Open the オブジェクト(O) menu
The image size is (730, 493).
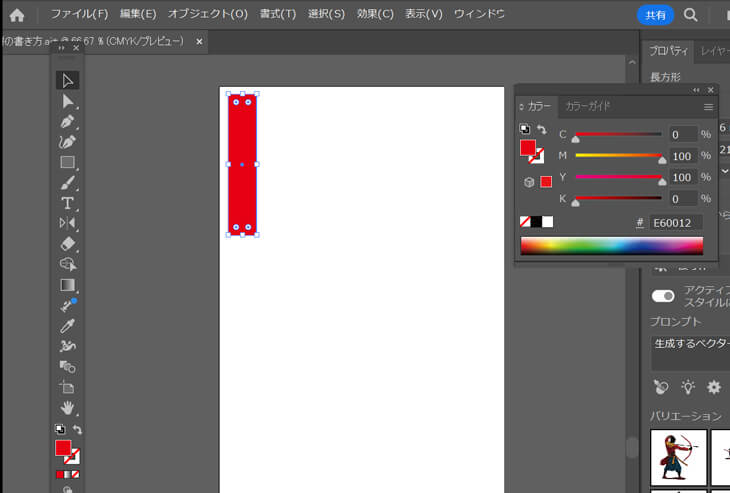[208, 14]
